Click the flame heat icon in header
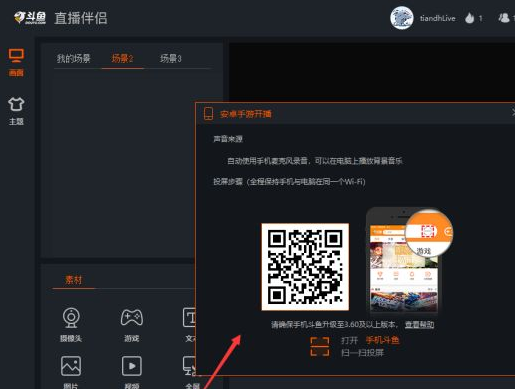Viewport: 515px width, 389px height. pos(470,18)
